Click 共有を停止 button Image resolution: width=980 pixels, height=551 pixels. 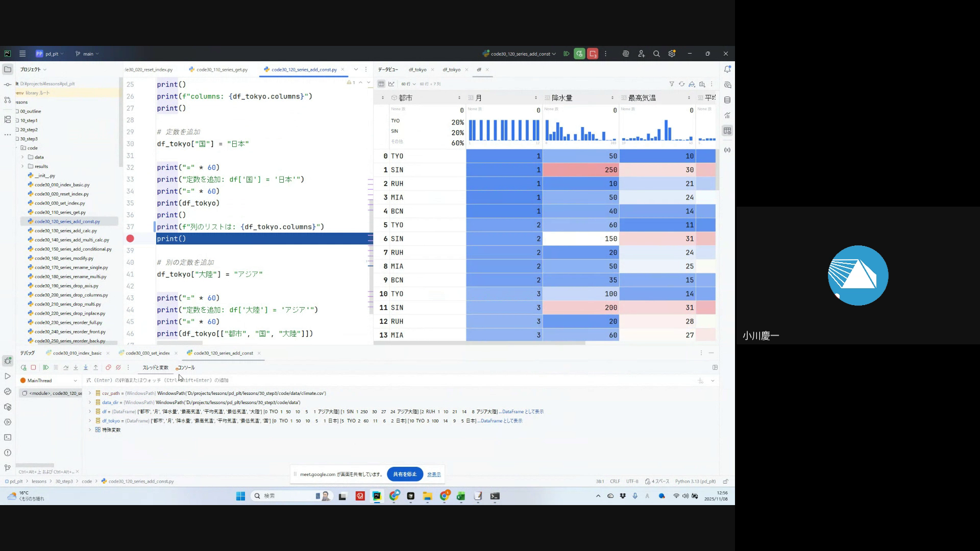coord(404,474)
